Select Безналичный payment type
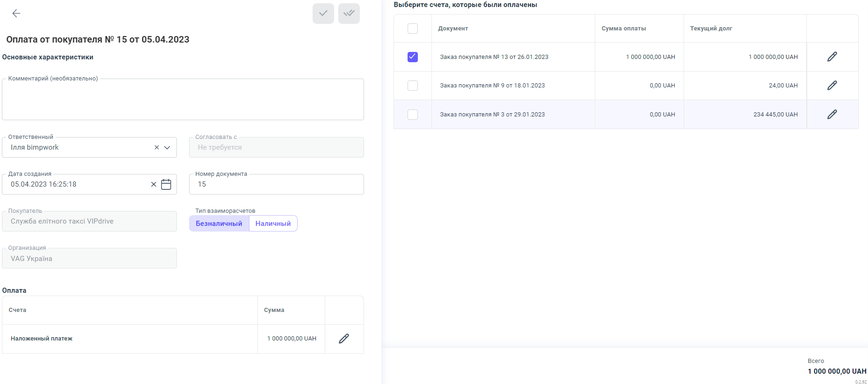This screenshot has height=384, width=868. (219, 224)
